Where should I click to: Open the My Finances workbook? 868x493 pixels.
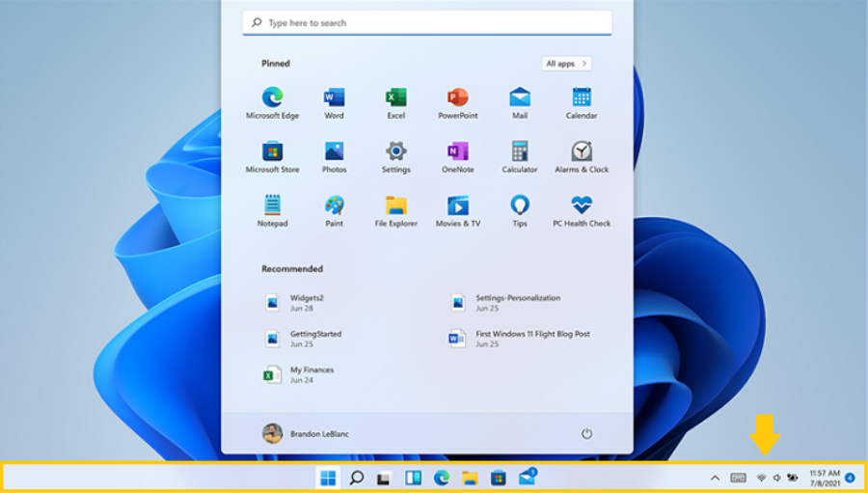pos(299,374)
